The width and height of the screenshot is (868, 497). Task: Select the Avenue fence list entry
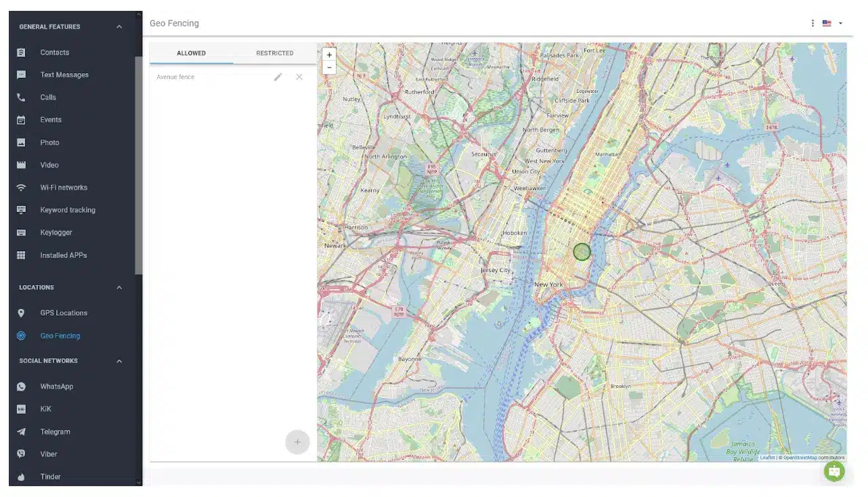[175, 77]
